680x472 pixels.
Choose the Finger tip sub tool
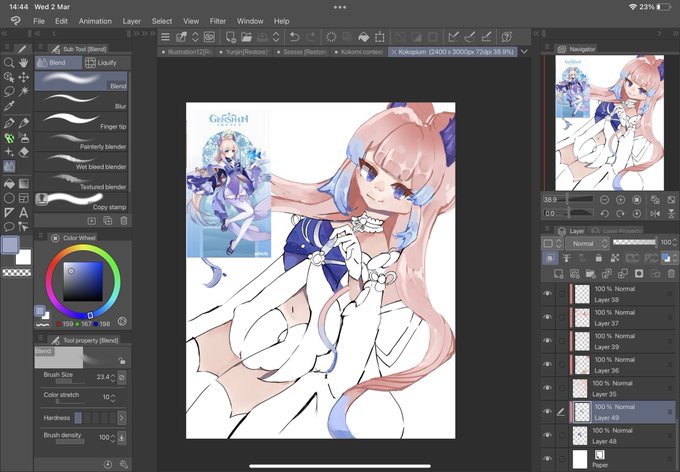[81, 121]
